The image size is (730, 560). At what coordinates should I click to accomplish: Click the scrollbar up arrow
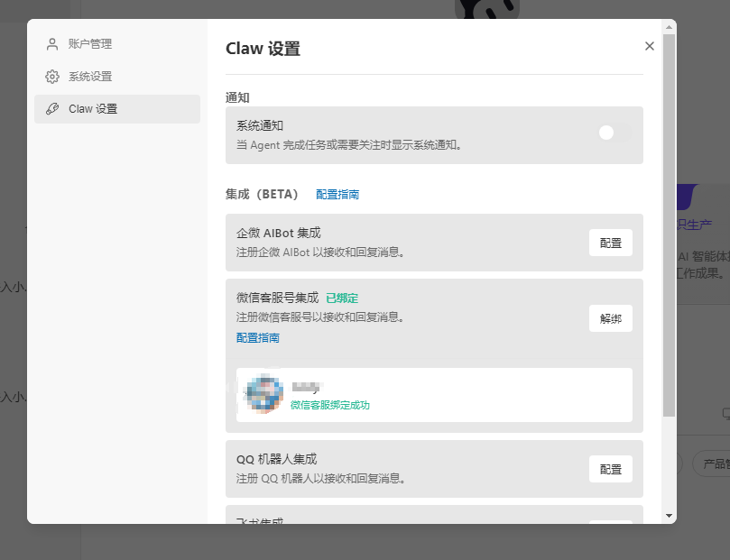(669, 27)
